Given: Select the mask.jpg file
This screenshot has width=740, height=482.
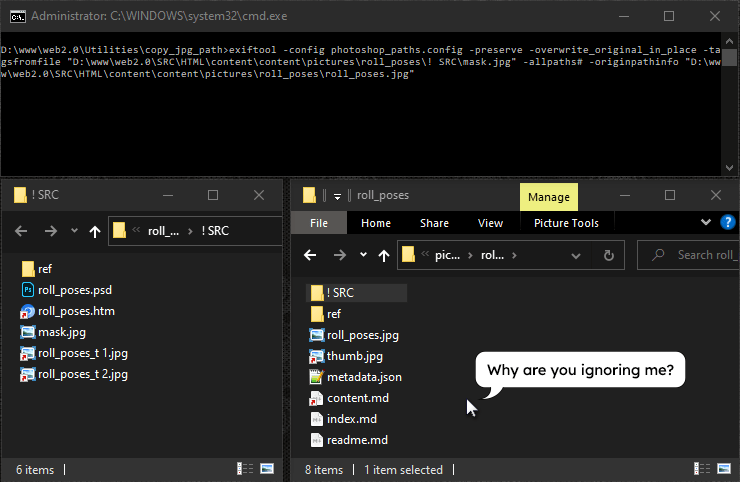Looking at the screenshot, I should pyautogui.click(x=62, y=332).
